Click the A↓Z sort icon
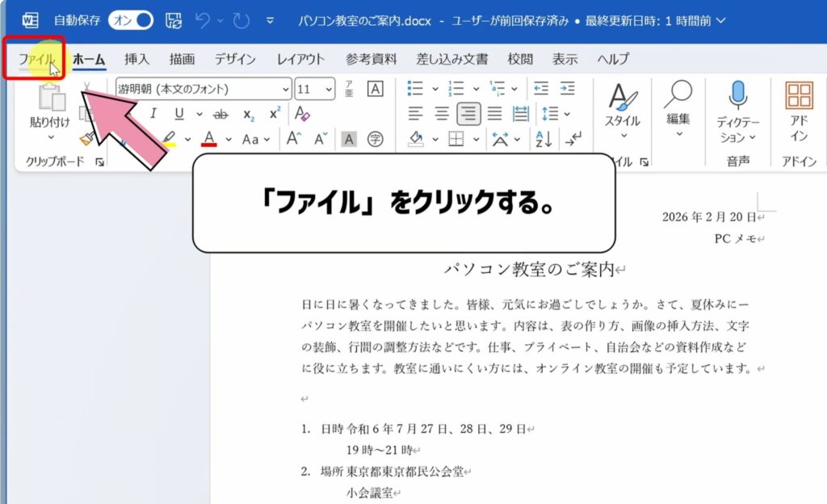Screen dimensions: 827x504 coord(544,138)
